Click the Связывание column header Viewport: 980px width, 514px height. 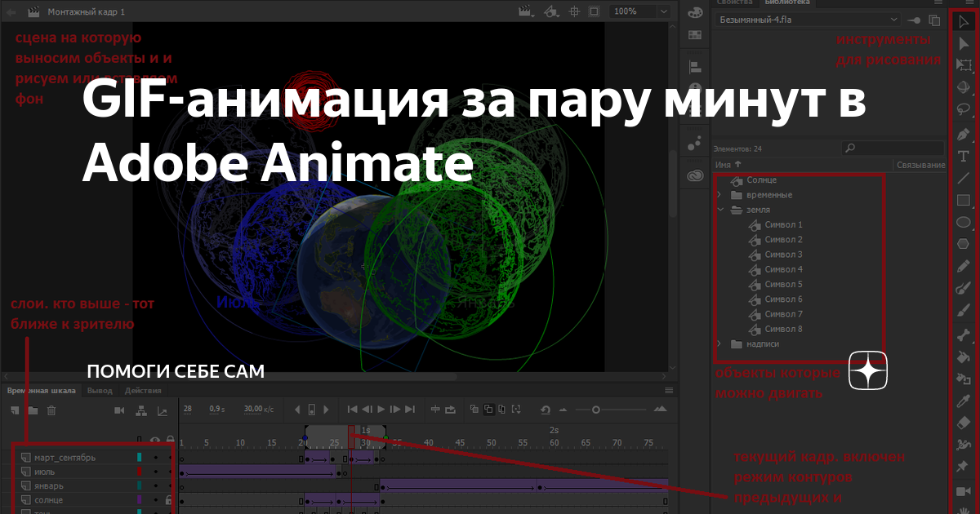[x=921, y=165]
